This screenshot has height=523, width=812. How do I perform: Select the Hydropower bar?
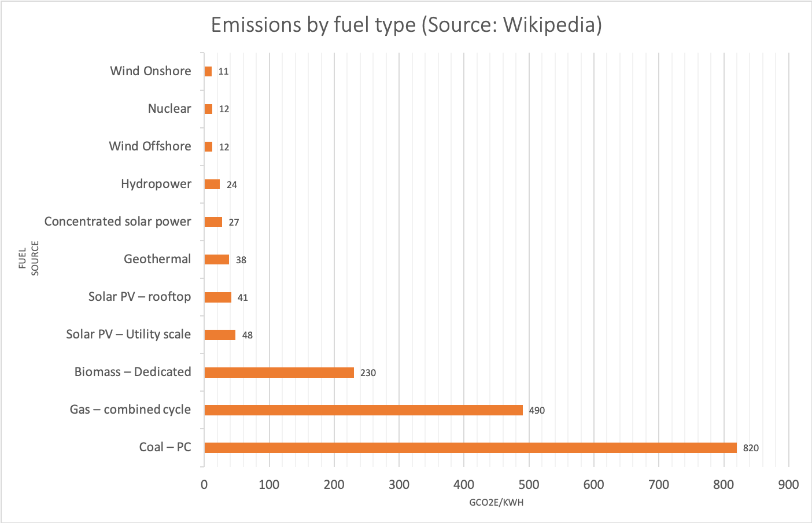(212, 185)
